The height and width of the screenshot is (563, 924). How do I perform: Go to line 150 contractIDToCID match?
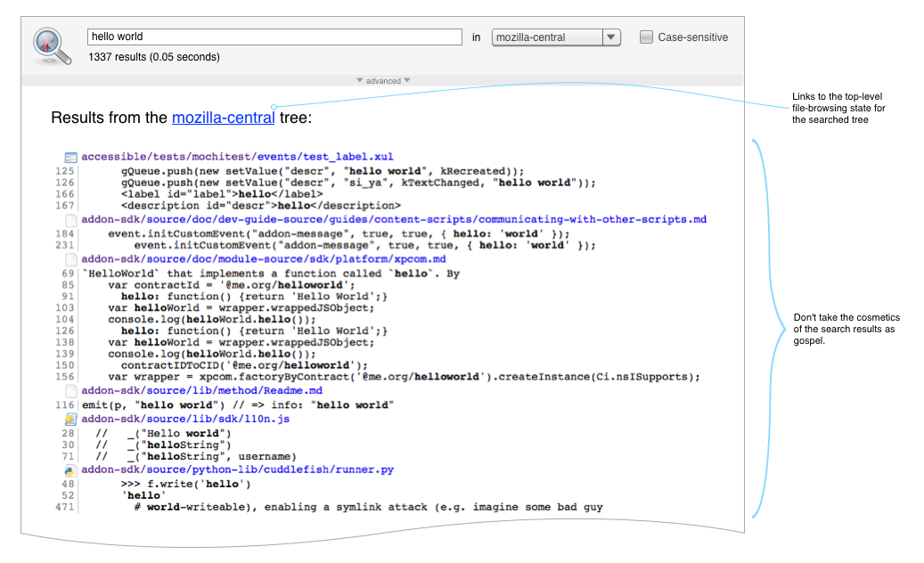[65, 366]
